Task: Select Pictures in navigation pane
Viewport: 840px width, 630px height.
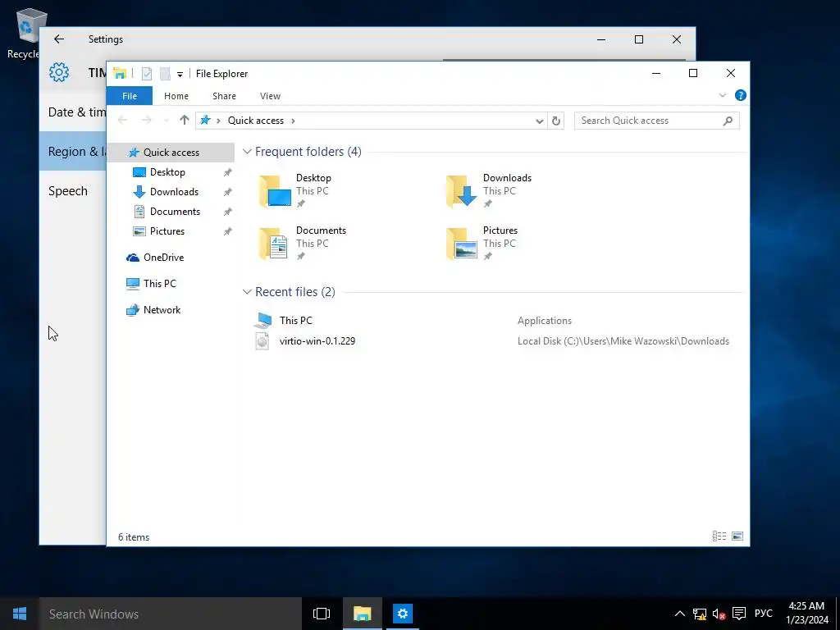Action: pos(167,231)
